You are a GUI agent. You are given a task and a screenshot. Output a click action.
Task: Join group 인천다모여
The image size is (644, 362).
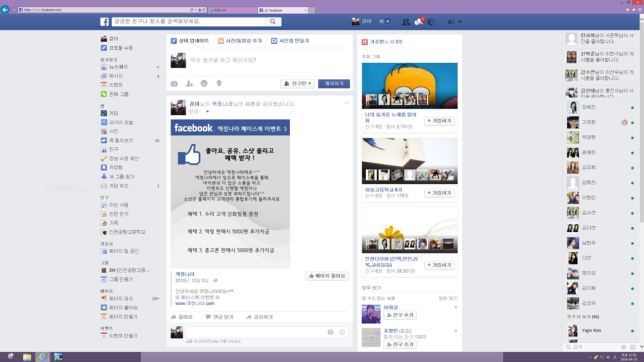coord(439,265)
